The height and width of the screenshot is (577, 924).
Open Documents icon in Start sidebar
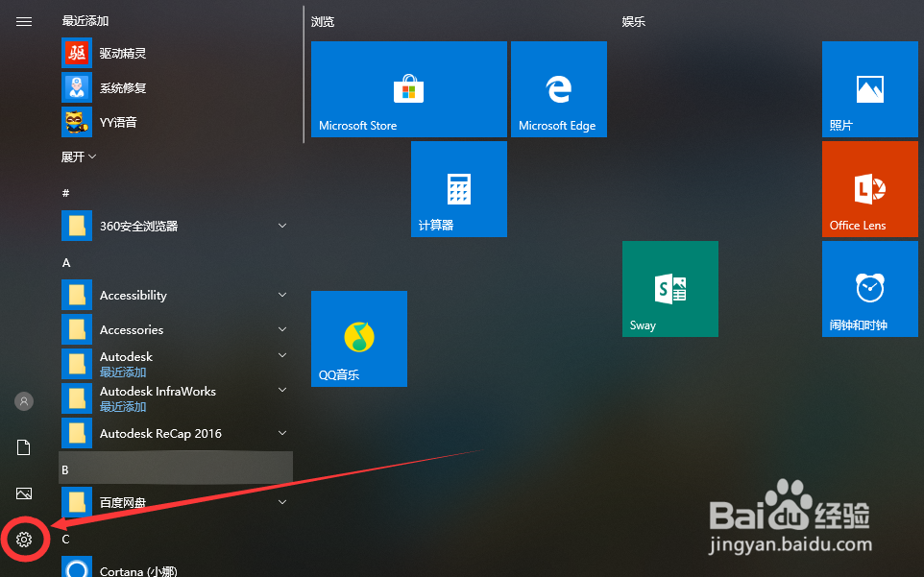pos(24,447)
